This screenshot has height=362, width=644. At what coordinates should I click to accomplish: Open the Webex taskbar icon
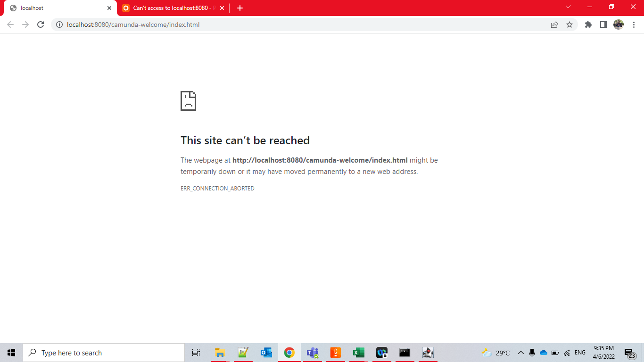381,353
